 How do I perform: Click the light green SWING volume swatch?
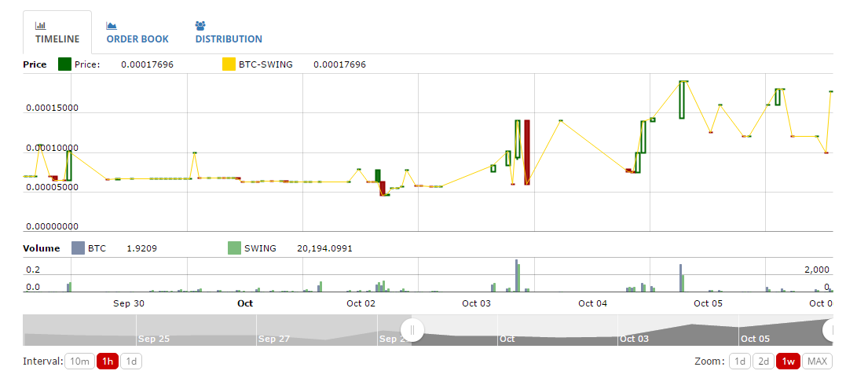[x=235, y=248]
